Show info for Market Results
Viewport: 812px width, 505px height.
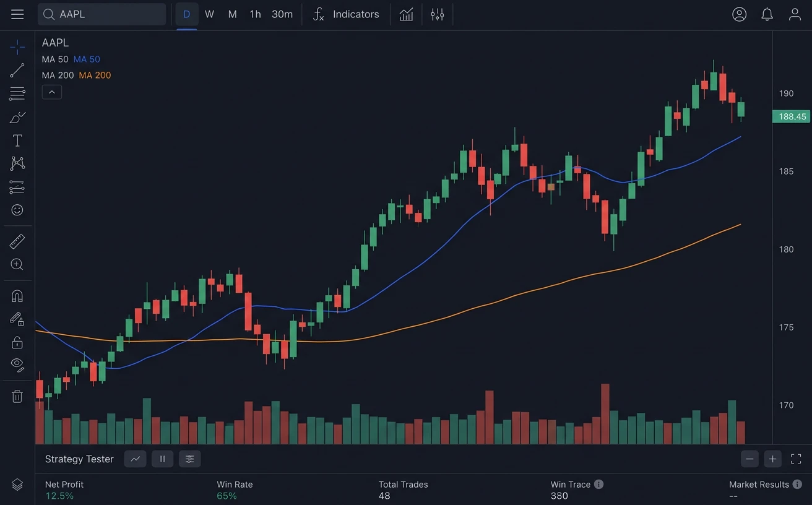[797, 485]
